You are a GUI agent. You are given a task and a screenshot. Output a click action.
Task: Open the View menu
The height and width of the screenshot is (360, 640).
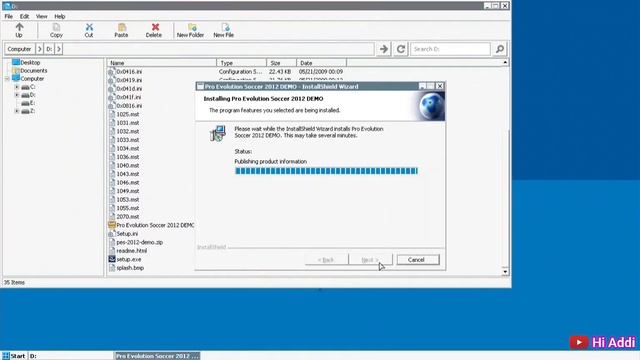coord(42,16)
